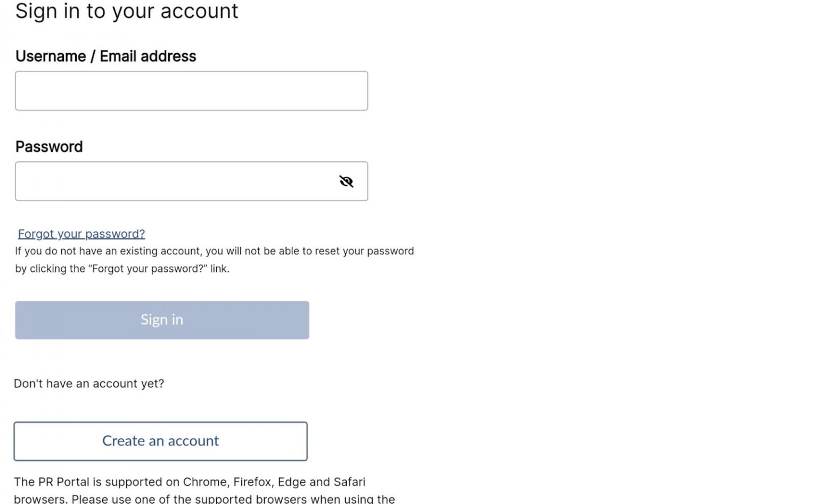
Task: Click the word Chrome in the browser note
Action: [x=206, y=482]
